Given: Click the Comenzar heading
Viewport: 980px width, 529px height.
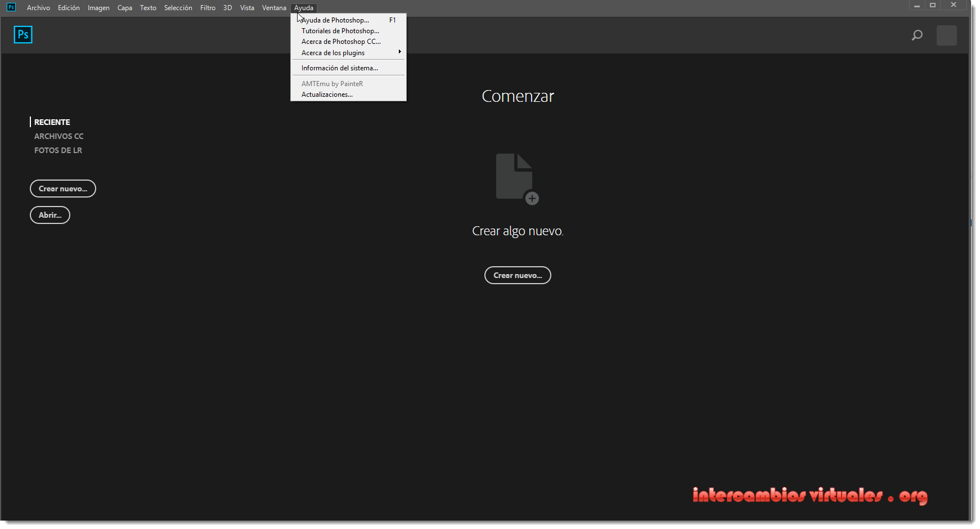Looking at the screenshot, I should [518, 96].
